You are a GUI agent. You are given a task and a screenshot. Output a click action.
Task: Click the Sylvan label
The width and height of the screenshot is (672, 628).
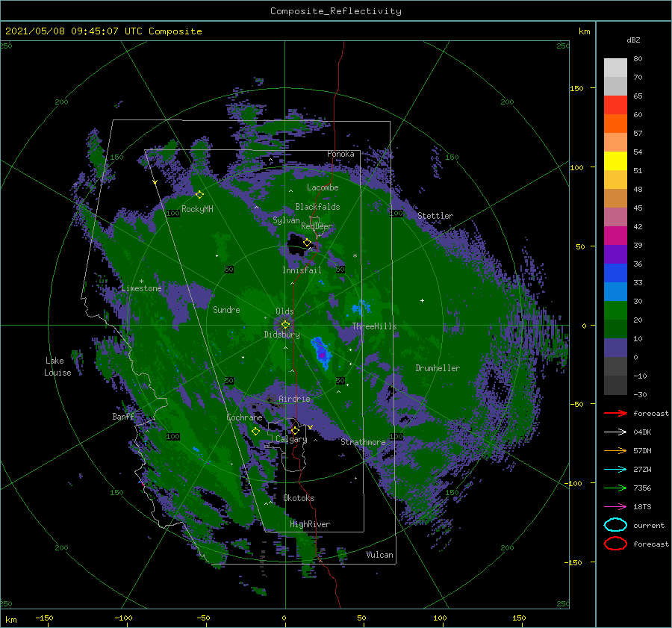coord(286,220)
